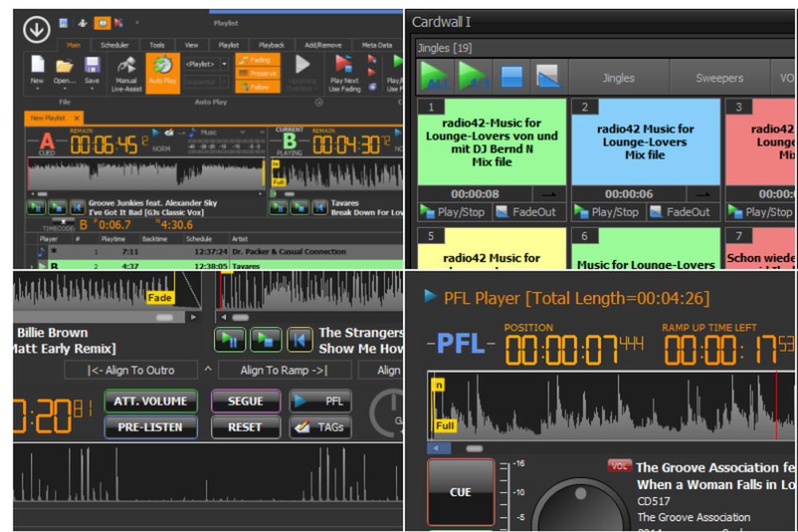Screen dimensions: 798x532
Task: Close the New Playlist tab
Action: (77, 118)
